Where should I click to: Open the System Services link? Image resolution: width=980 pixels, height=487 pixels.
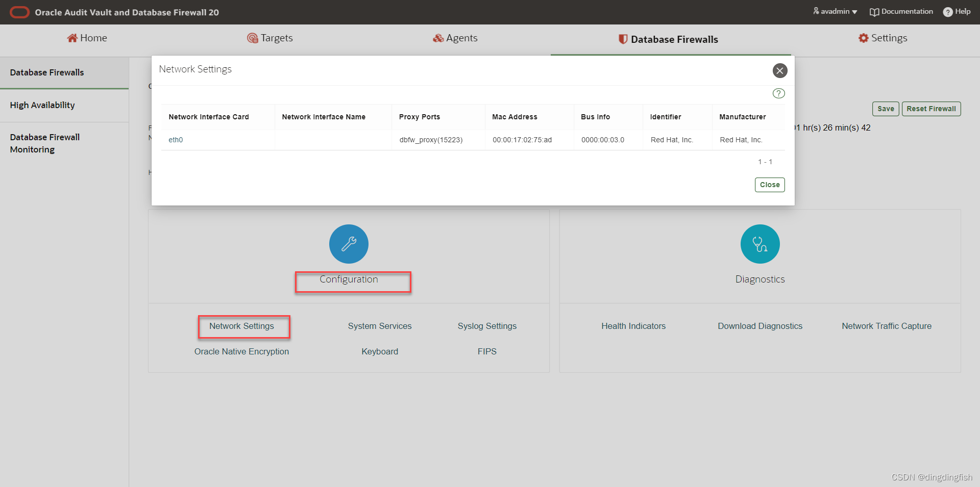[380, 326]
